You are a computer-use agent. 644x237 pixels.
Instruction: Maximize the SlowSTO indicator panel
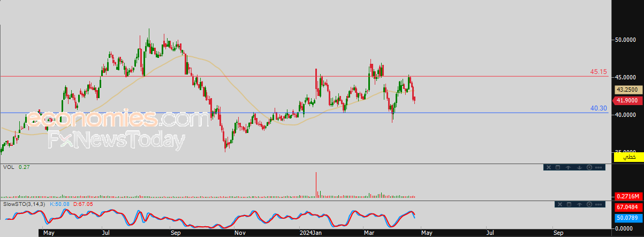pyautogui.click(x=569, y=204)
